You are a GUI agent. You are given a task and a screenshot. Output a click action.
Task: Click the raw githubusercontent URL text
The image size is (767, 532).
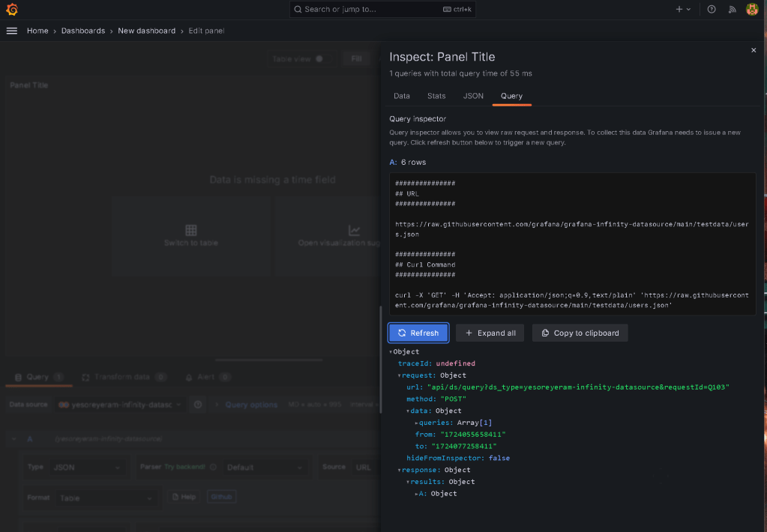(572, 229)
